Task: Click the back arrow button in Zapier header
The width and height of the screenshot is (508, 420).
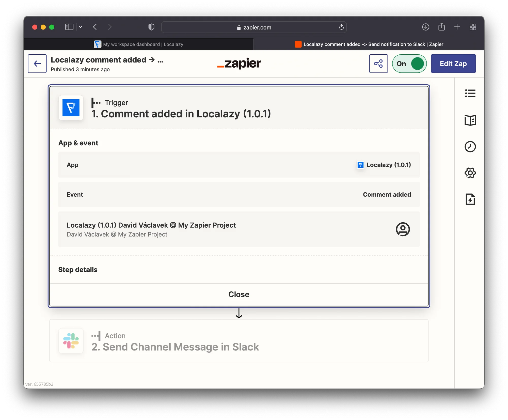Action: (37, 64)
